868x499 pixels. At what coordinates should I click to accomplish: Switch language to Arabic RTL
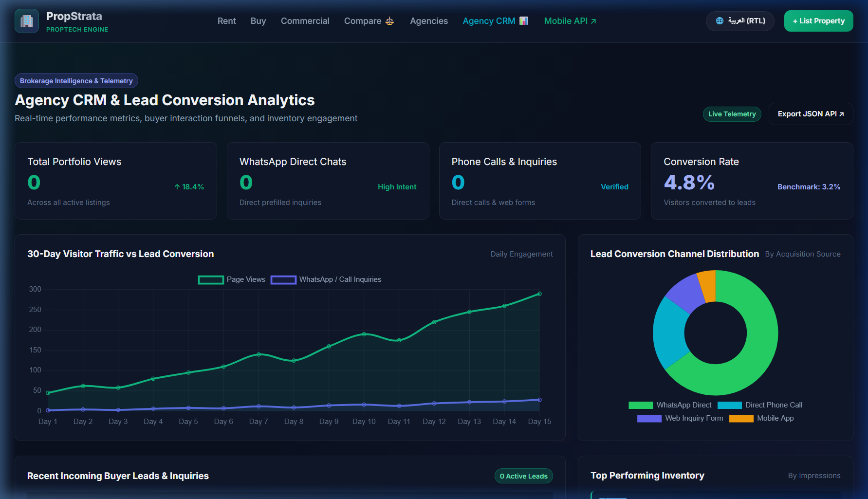tap(740, 21)
